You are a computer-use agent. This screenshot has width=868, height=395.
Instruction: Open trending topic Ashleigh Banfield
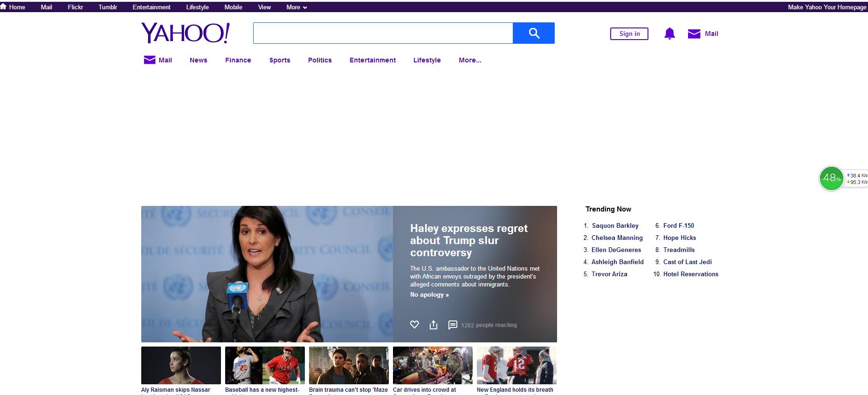[618, 262]
